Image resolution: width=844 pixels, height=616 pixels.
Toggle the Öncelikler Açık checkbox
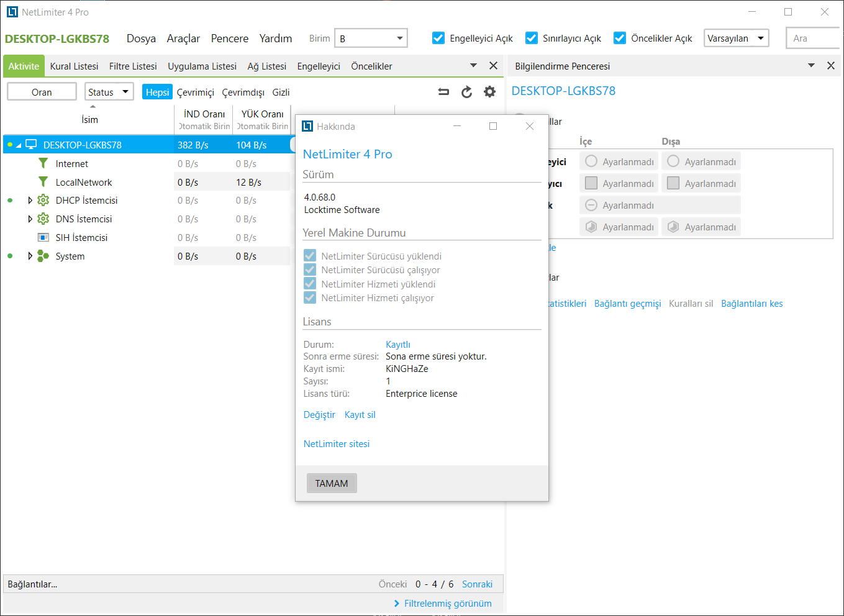click(620, 38)
